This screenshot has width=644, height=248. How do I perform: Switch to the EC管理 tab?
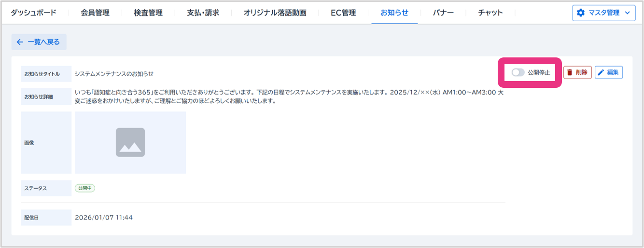343,13
